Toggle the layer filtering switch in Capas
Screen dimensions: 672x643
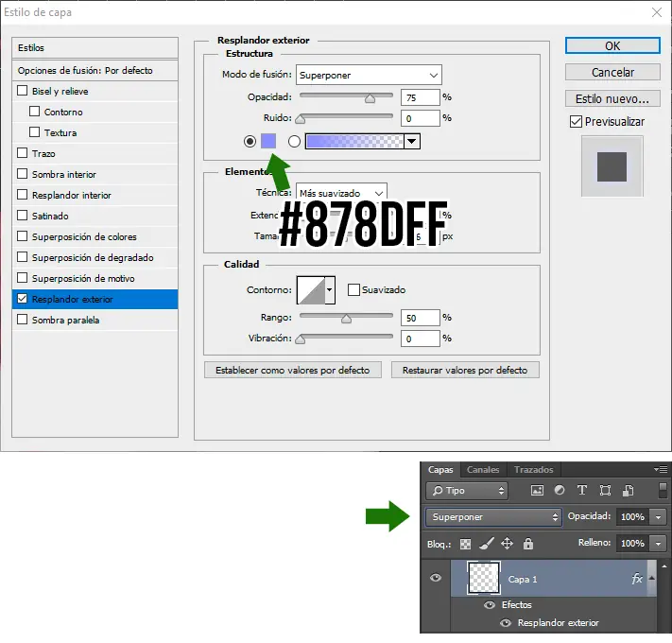[x=663, y=491]
